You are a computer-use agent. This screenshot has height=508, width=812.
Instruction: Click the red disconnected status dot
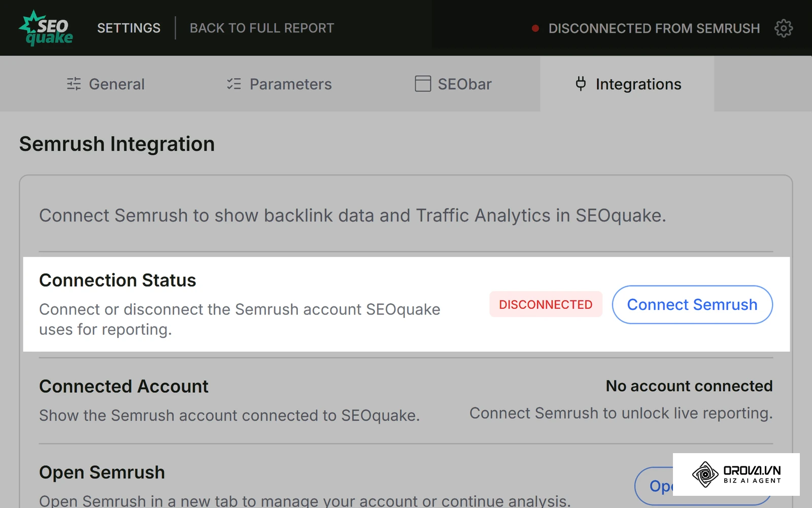pyautogui.click(x=535, y=28)
